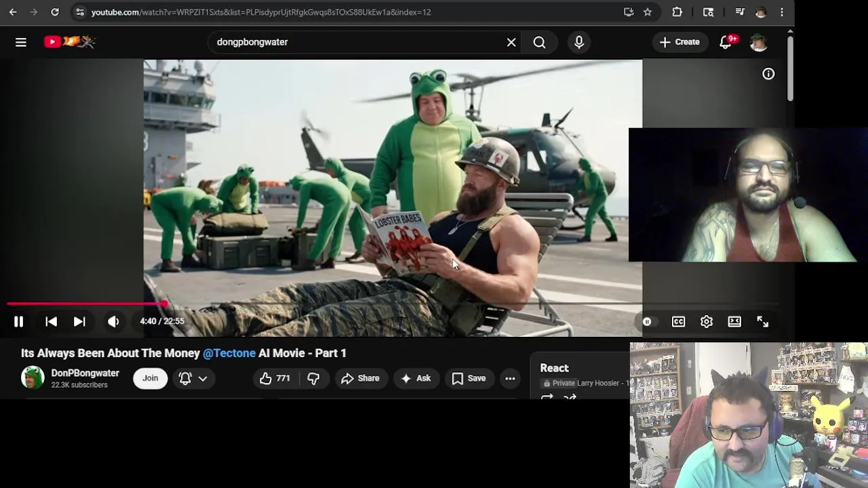Expand the subscription notification bell dropdown
Image resolution: width=868 pixels, height=488 pixels.
[193, 378]
